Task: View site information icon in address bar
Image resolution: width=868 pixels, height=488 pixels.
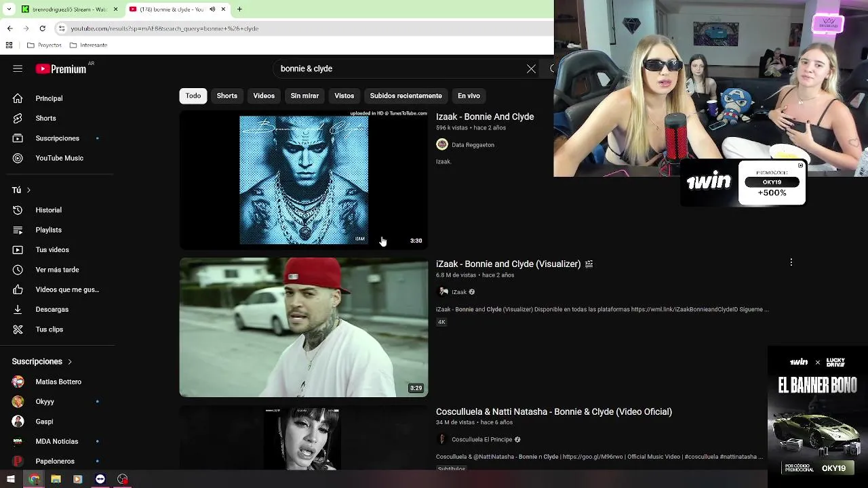Action: tap(61, 28)
